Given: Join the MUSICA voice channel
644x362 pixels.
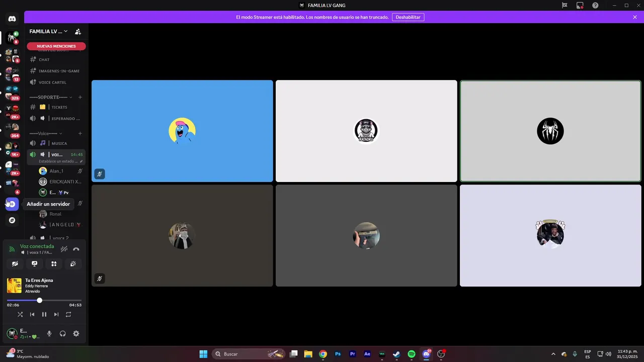Looking at the screenshot, I should [55, 143].
